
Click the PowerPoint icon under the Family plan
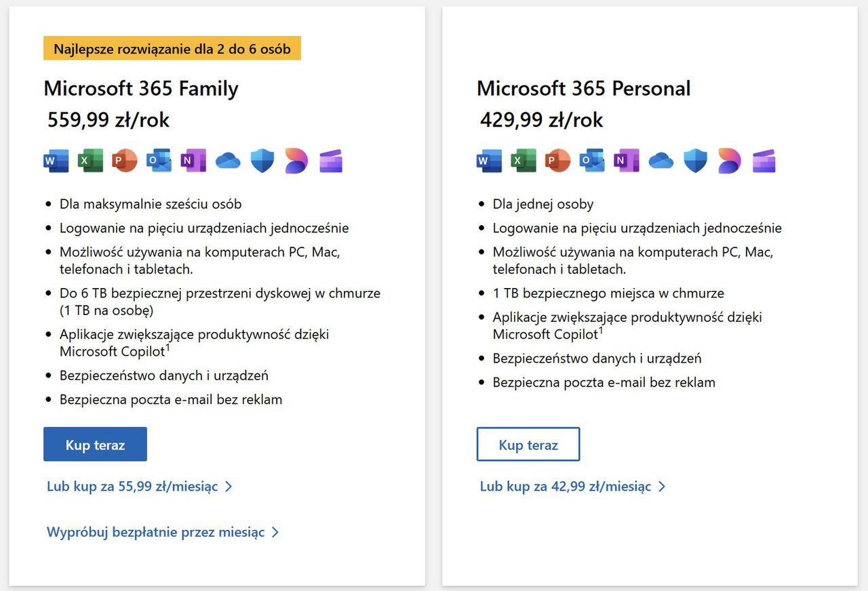click(x=125, y=161)
